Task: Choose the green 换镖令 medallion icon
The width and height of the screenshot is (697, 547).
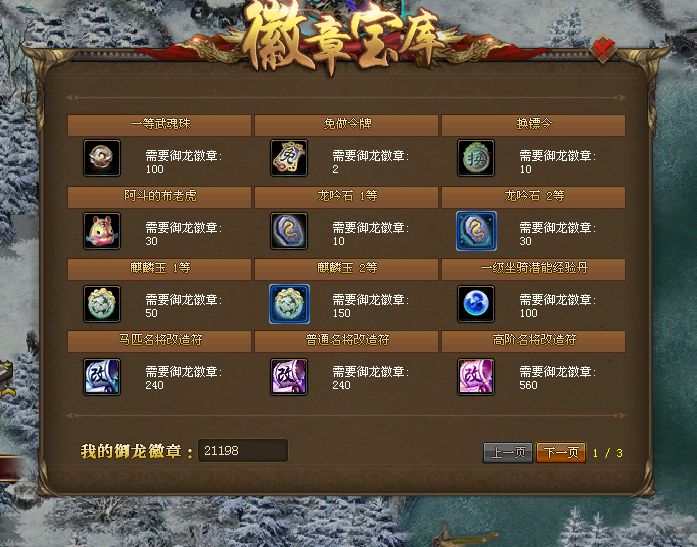Action: pos(476,158)
